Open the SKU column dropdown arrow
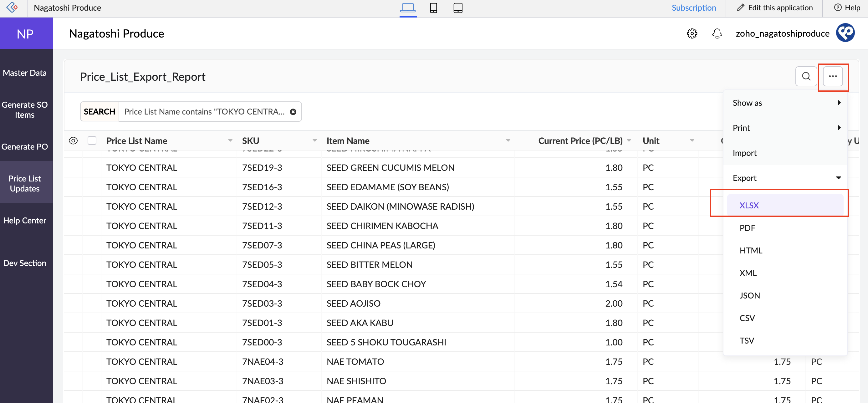The width and height of the screenshot is (868, 403). [x=314, y=140]
